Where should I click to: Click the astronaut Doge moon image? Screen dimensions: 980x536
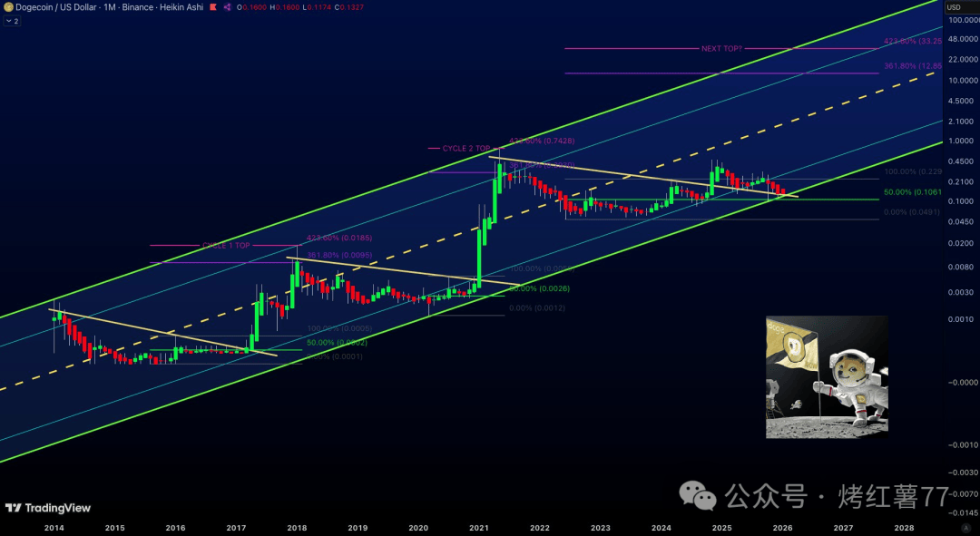(x=827, y=377)
